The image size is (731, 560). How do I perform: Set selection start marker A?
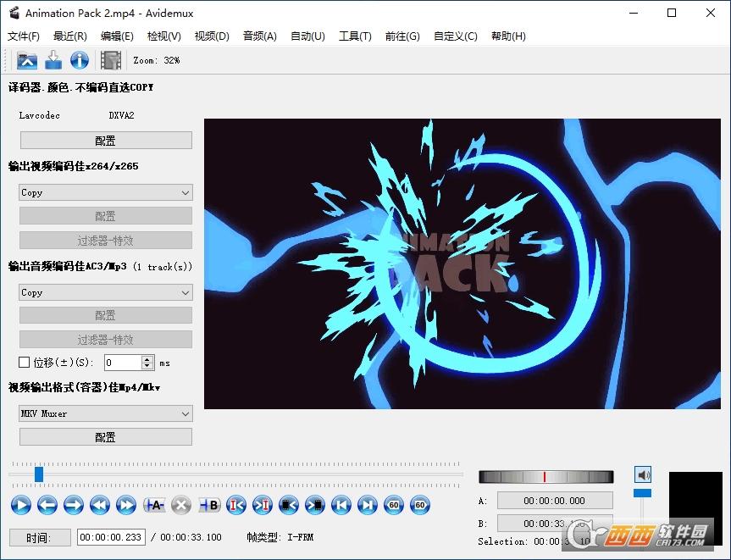click(x=154, y=505)
